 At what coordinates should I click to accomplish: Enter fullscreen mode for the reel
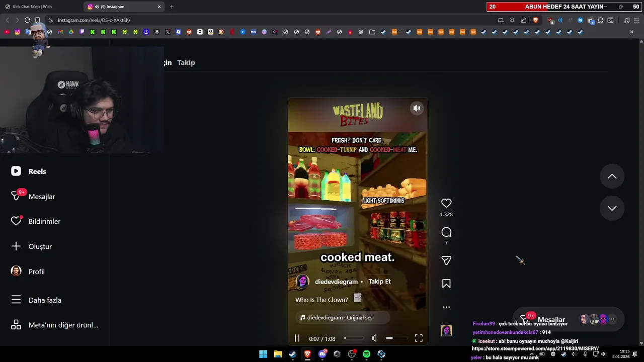(x=419, y=338)
